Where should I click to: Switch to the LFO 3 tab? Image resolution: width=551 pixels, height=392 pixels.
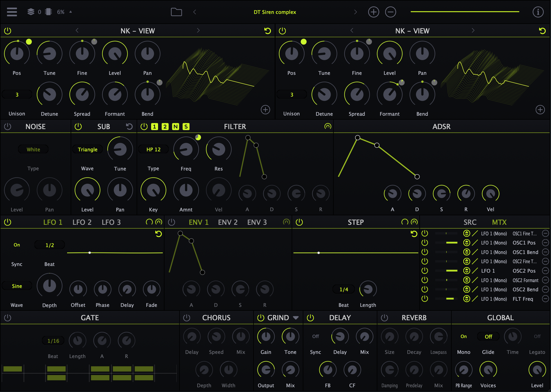(111, 222)
